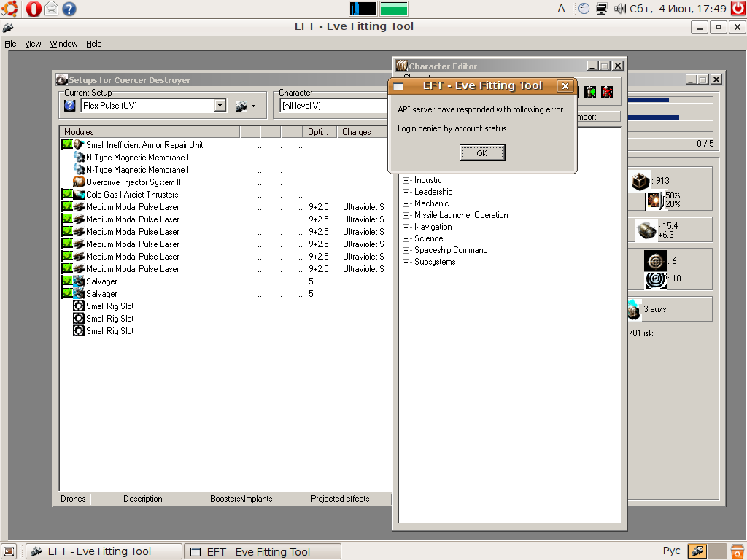Screen dimensions: 747x560
Task: Open the Character combo box showing [All level V]
Action: [x=334, y=105]
